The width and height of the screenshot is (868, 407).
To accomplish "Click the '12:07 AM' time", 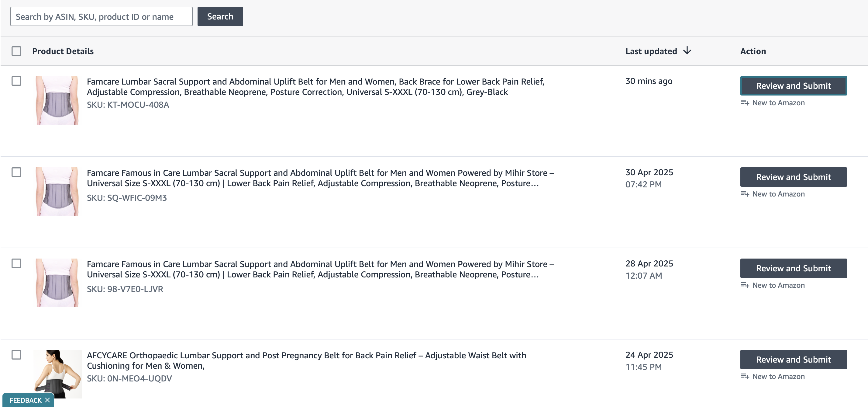I will coord(644,276).
